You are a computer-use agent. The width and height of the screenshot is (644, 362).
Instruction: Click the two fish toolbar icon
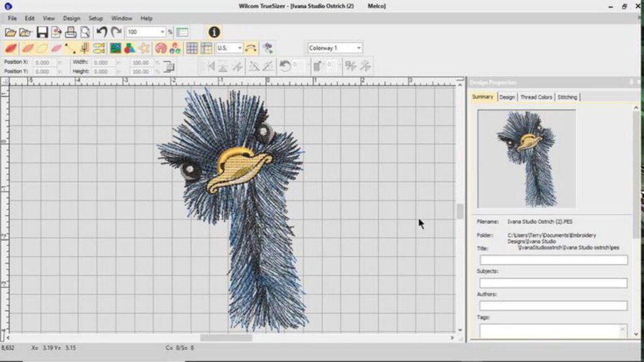point(99,48)
